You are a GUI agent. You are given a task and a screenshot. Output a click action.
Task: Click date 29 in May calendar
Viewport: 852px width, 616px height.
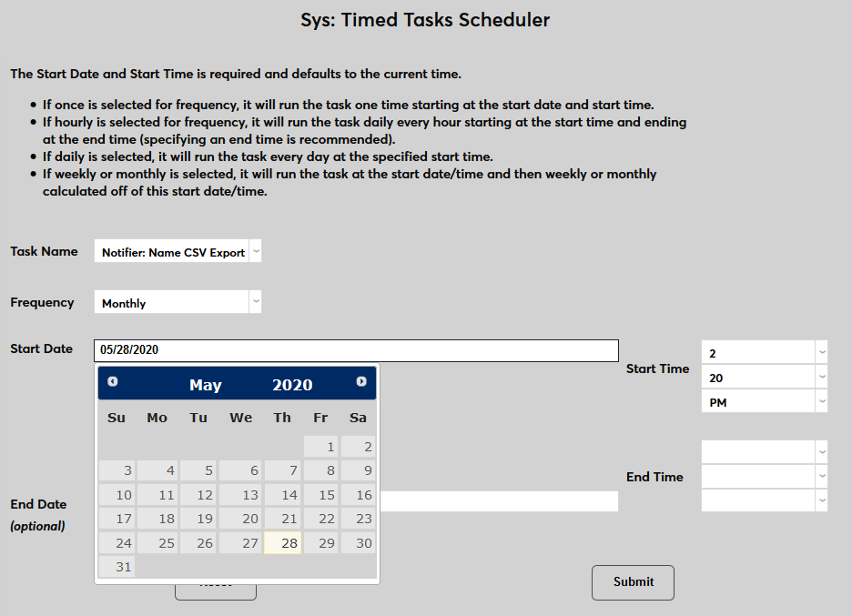click(x=320, y=542)
